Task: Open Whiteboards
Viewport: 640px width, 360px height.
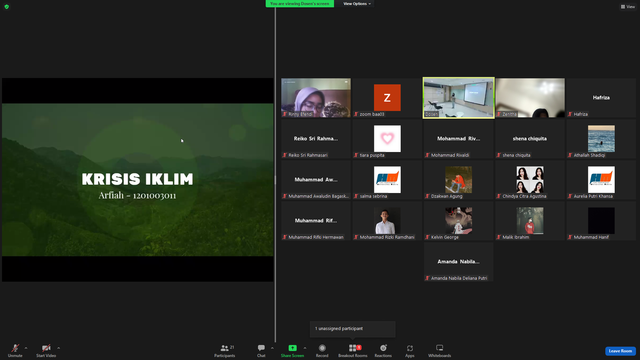Action: pyautogui.click(x=440, y=350)
